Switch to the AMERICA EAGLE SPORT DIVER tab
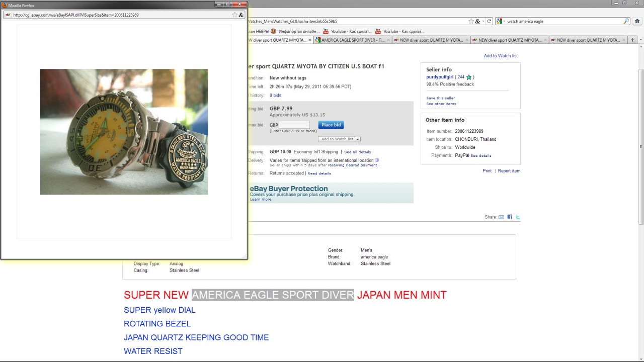 coord(351,40)
